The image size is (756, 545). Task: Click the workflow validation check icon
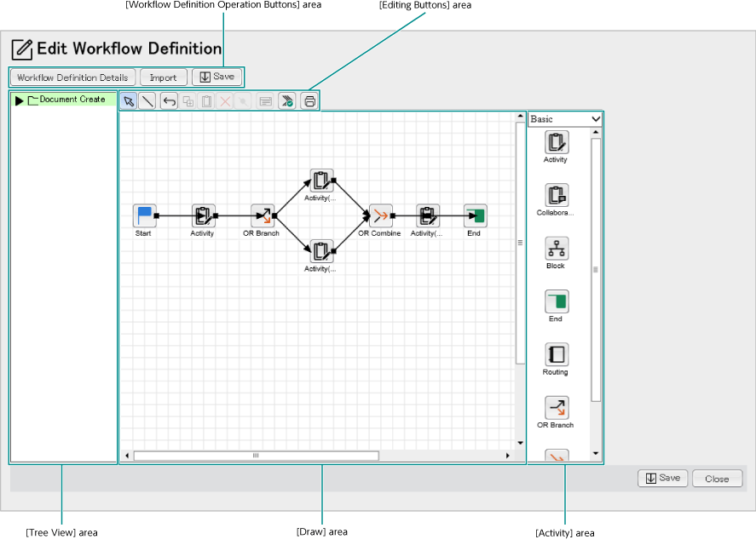[286, 100]
